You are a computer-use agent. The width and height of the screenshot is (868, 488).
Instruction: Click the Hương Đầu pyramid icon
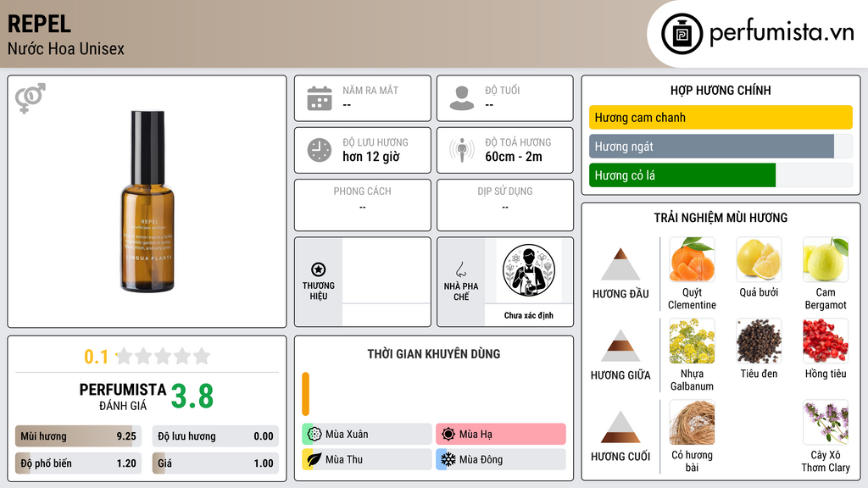click(x=620, y=264)
